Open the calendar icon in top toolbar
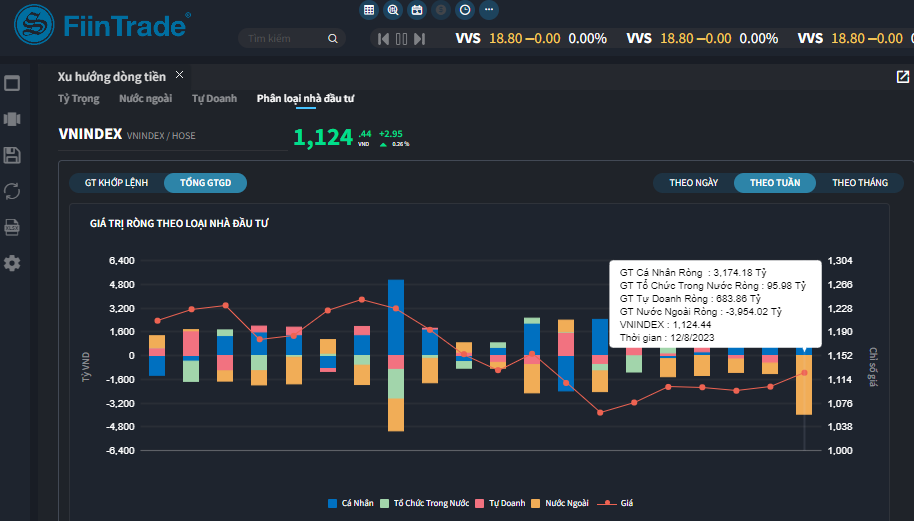This screenshot has width=914, height=521. click(417, 10)
